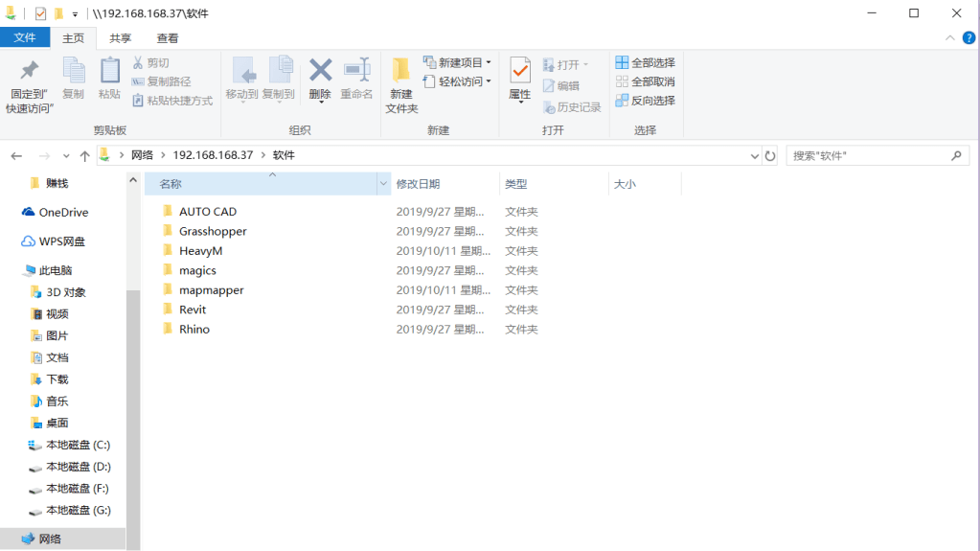
Task: Open the File (文件) menu tab
Action: coord(25,38)
